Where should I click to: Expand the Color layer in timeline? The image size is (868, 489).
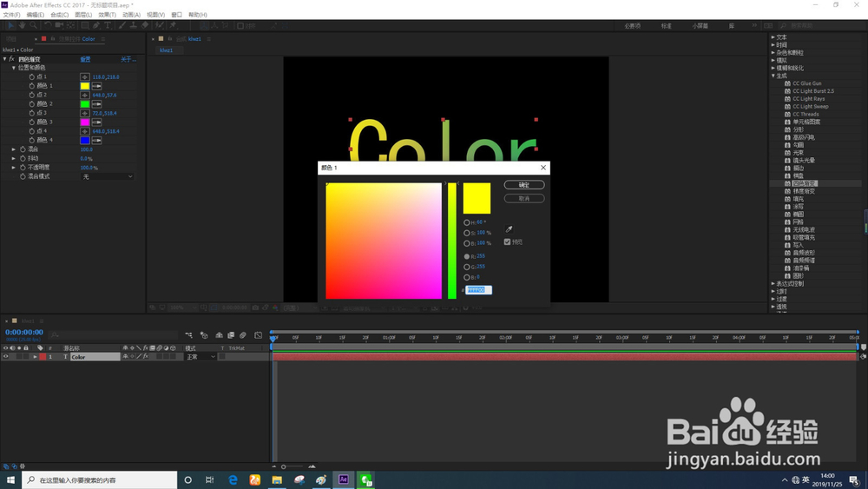(35, 357)
